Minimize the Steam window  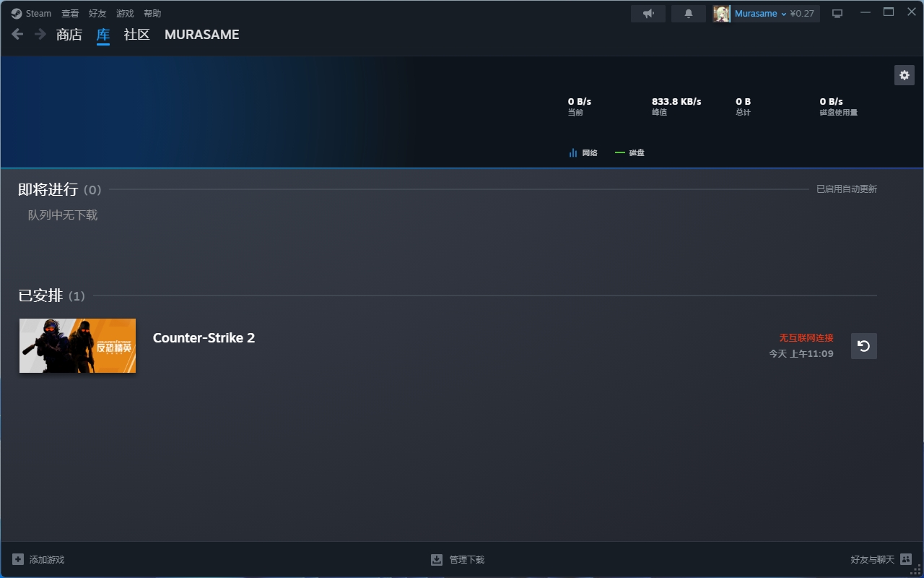(866, 12)
